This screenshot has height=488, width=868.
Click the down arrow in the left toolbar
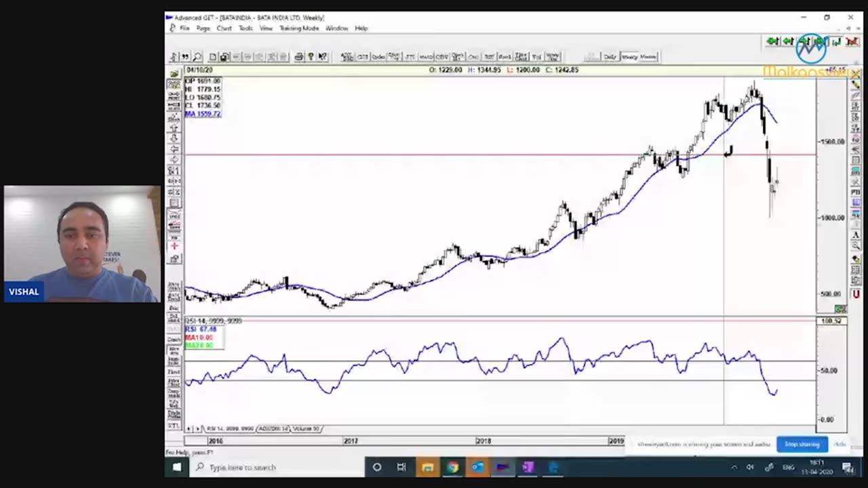pos(174,138)
